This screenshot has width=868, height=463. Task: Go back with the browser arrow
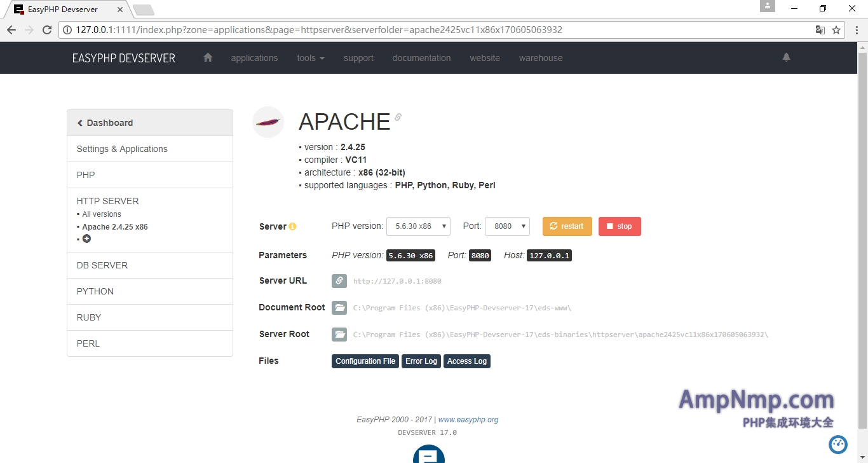11,30
